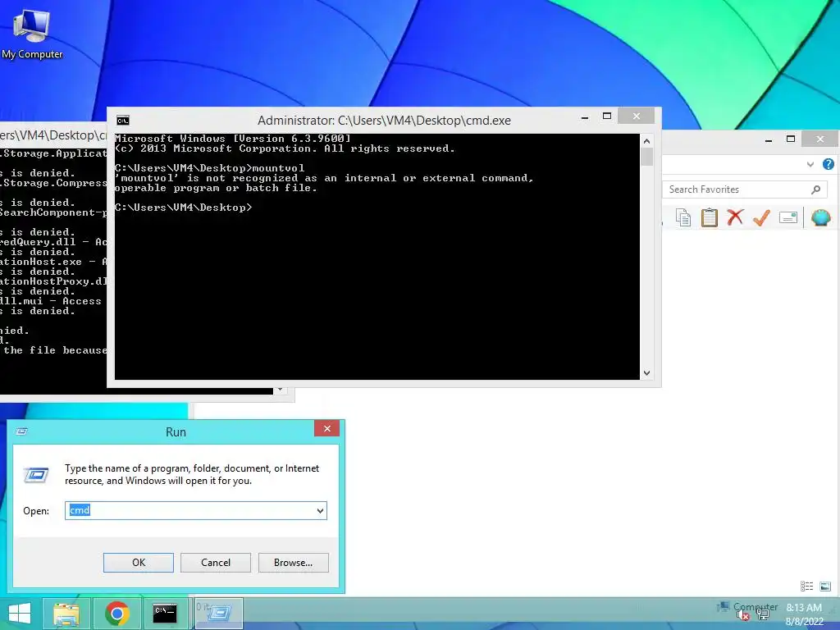The width and height of the screenshot is (840, 630).
Task: Open the My Computer desktop icon
Action: [x=32, y=33]
